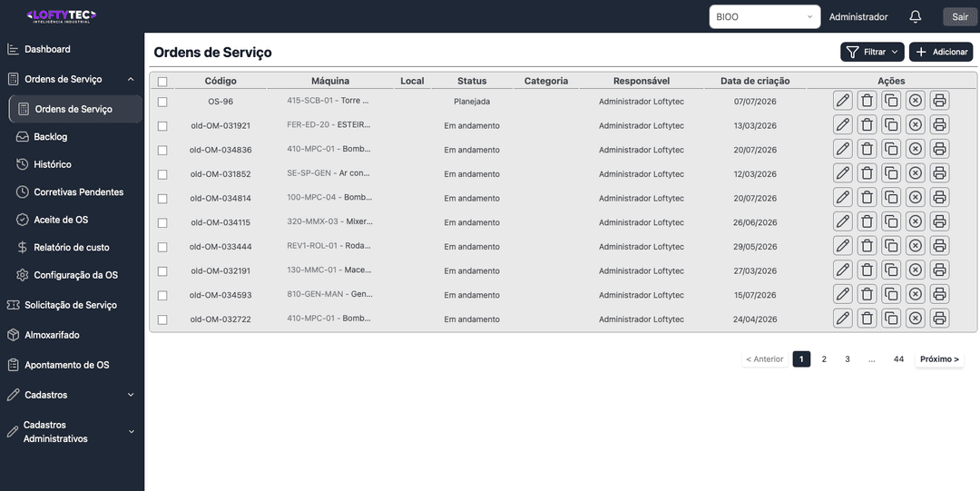
Task: Jump to pagination page 44
Action: click(x=898, y=359)
